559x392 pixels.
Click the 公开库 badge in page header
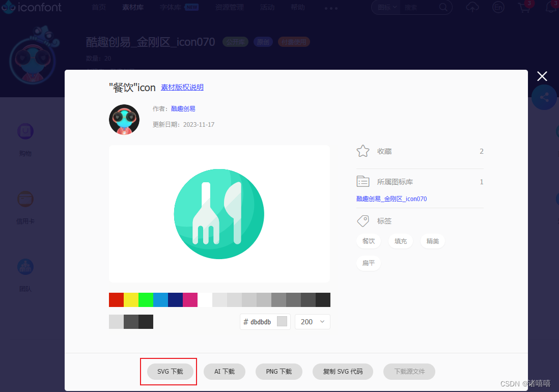coord(235,42)
